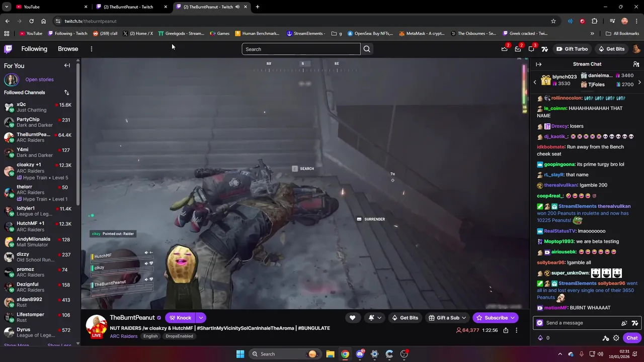644x362 pixels.
Task: Open Prime loot crown icon
Action: point(505,49)
